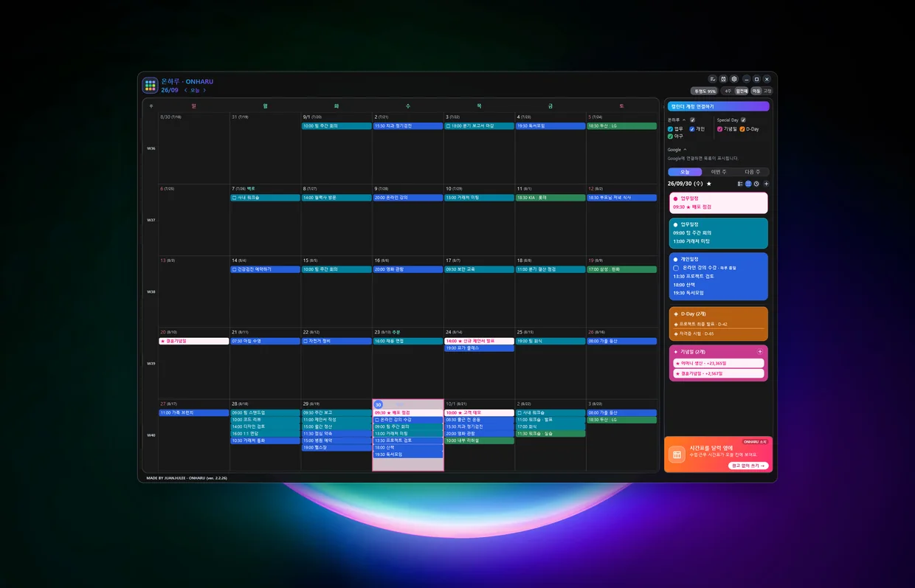915x588 pixels.
Task: Toggle the 온하루 group master checkbox
Action: tap(692, 120)
